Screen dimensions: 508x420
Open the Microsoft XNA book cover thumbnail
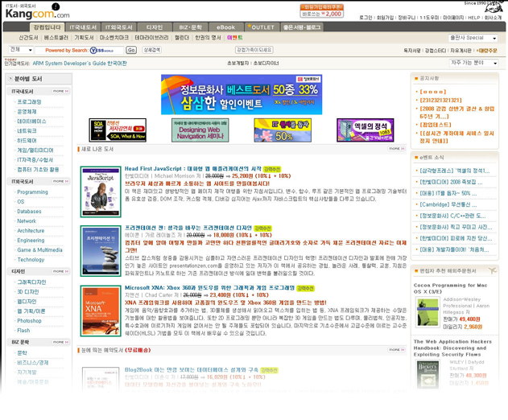click(x=101, y=311)
